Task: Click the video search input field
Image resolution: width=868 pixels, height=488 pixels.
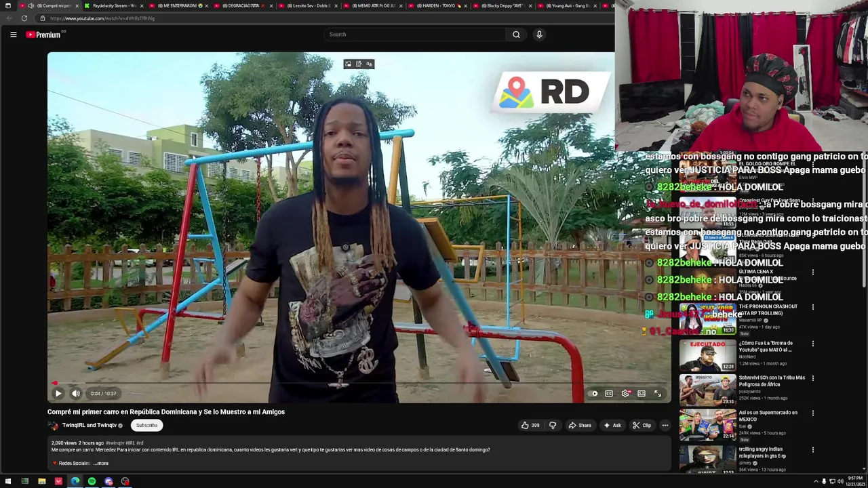Action: [415, 35]
